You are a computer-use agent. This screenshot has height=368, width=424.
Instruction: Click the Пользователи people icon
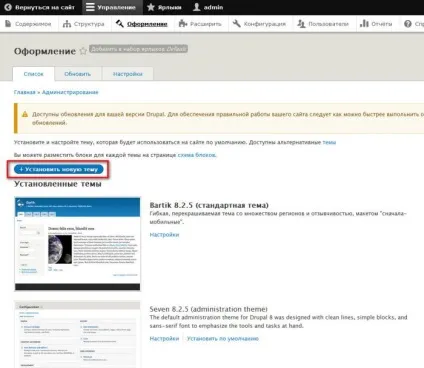pos(301,24)
